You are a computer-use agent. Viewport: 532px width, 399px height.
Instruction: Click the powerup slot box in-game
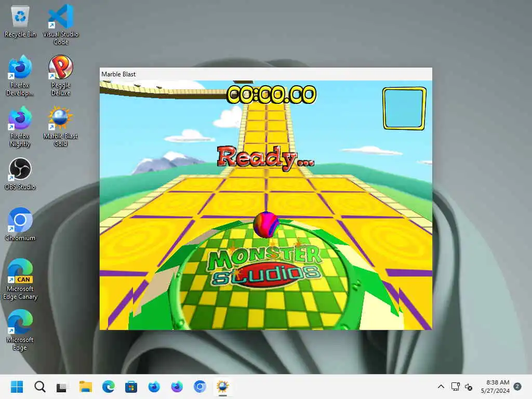(x=404, y=109)
